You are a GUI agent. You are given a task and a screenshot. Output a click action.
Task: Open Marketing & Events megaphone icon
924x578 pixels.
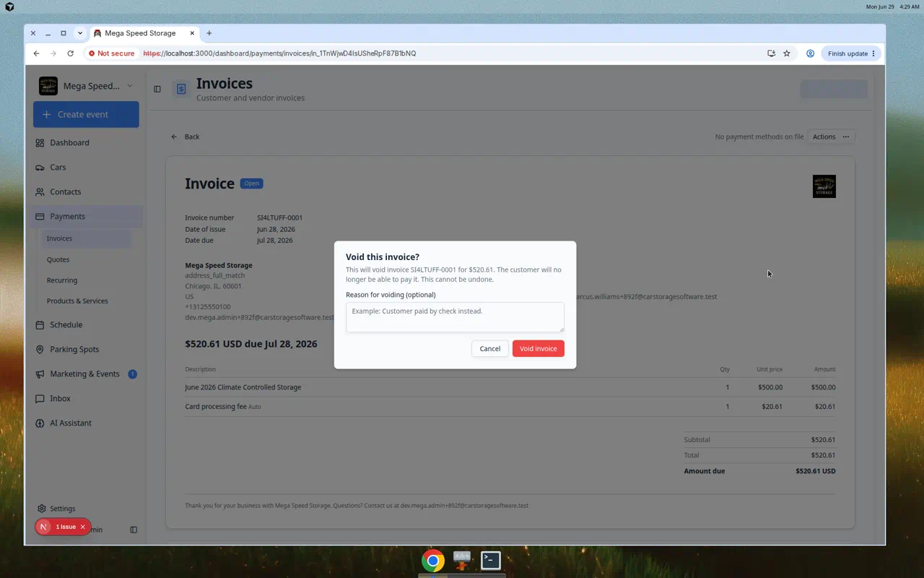(40, 374)
